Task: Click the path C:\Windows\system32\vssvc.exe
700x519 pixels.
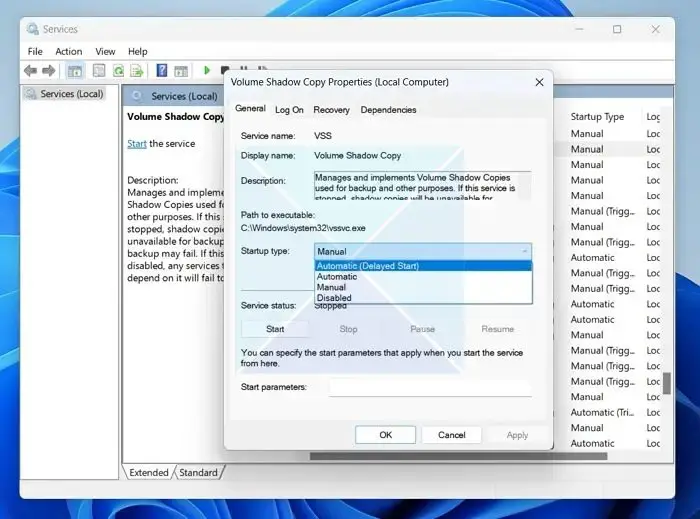Action: pyautogui.click(x=303, y=228)
